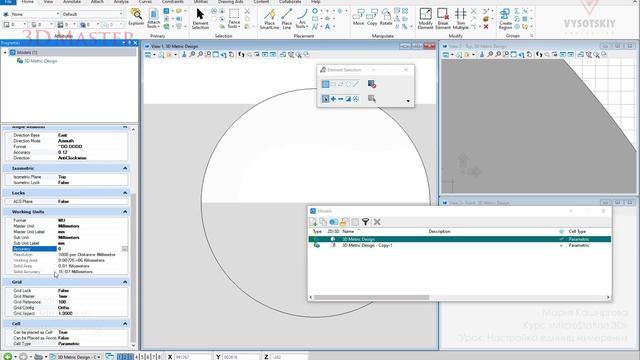
Task: Open the File tab
Action: pos(8,2)
